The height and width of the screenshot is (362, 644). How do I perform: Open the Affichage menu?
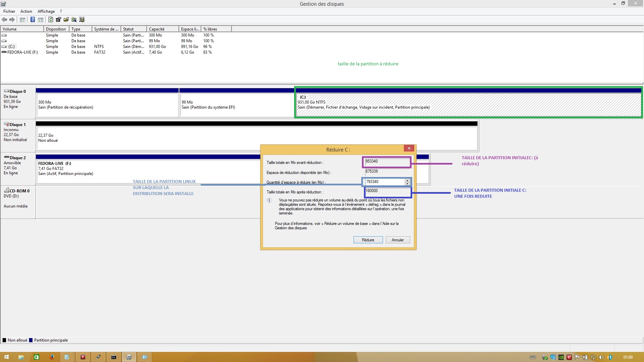click(46, 11)
